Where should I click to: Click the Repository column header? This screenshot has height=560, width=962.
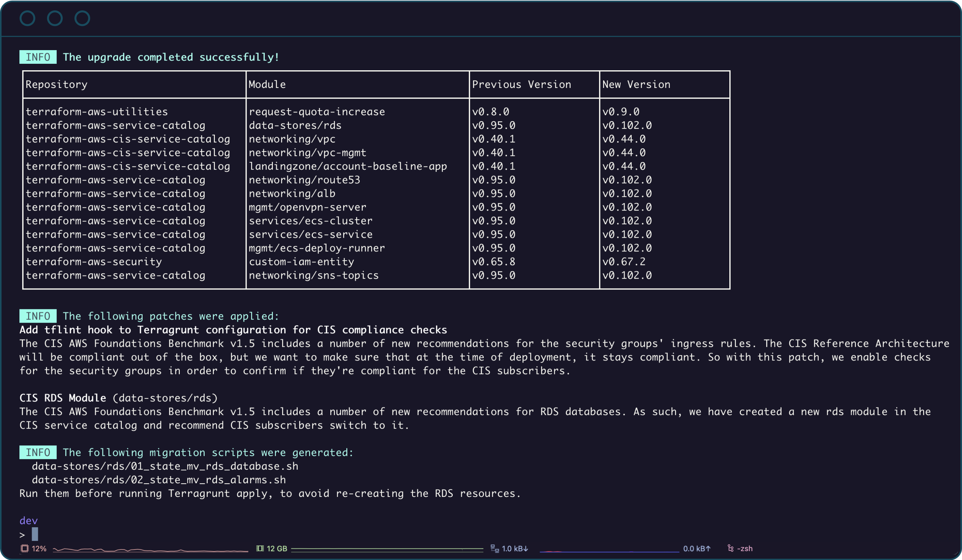click(x=57, y=84)
